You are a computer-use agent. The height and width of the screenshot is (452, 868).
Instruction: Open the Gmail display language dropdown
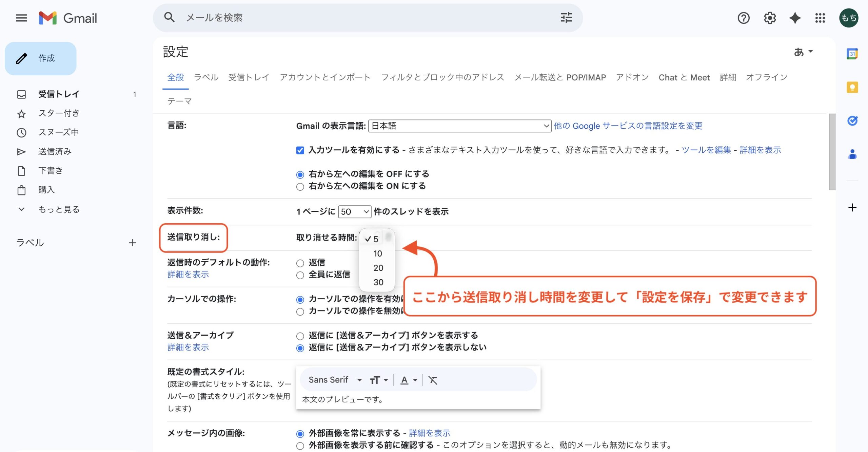click(x=459, y=126)
